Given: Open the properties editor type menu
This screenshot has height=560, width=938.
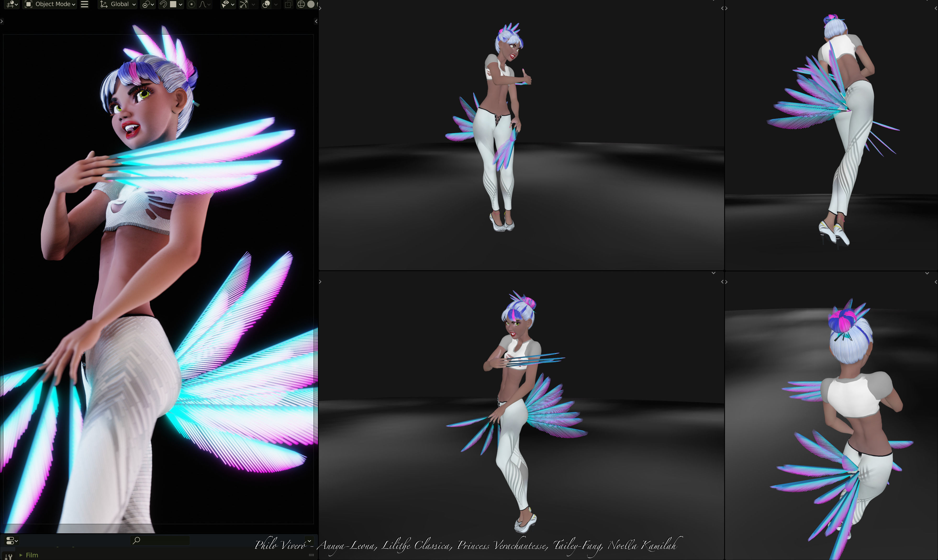Looking at the screenshot, I should pyautogui.click(x=12, y=540).
